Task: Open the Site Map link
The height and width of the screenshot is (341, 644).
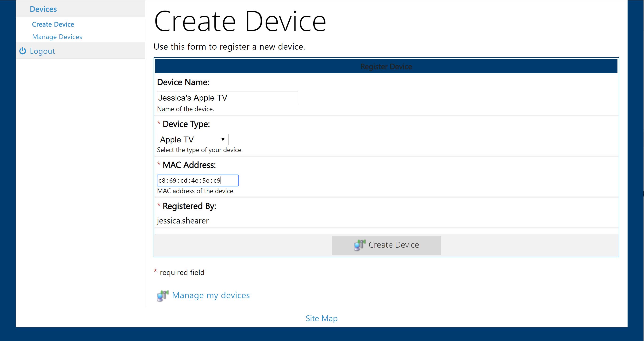Action: point(322,318)
